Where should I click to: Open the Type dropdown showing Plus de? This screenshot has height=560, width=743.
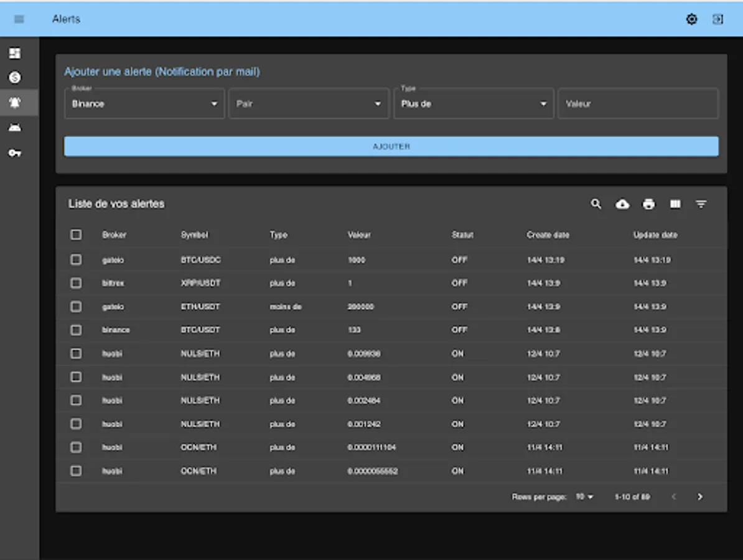(x=474, y=103)
